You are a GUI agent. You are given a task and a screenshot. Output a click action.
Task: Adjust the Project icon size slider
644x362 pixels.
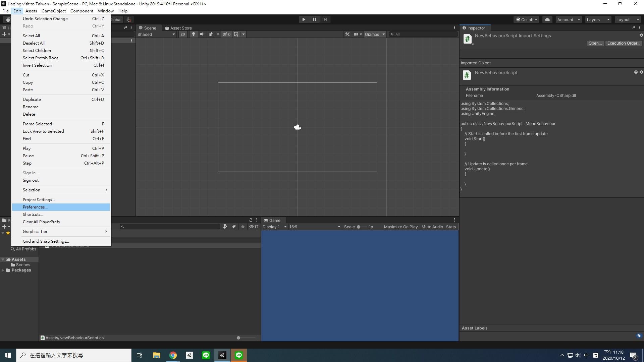coord(246,338)
